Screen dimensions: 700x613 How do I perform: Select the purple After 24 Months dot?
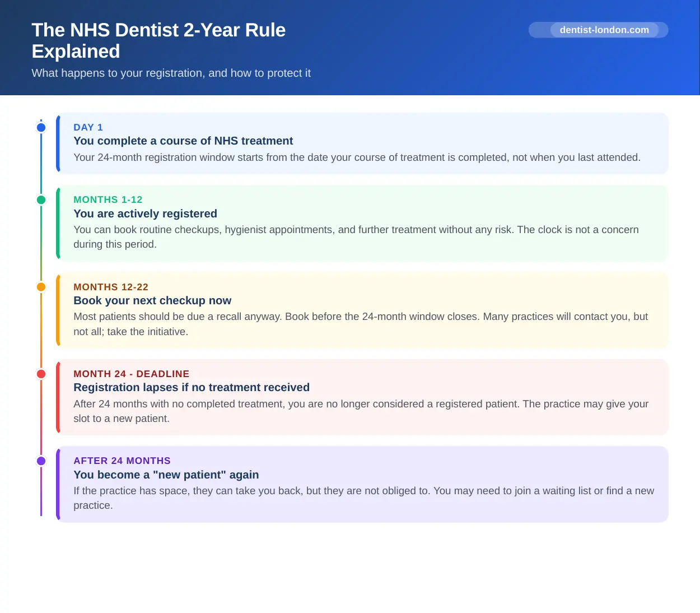tap(41, 461)
